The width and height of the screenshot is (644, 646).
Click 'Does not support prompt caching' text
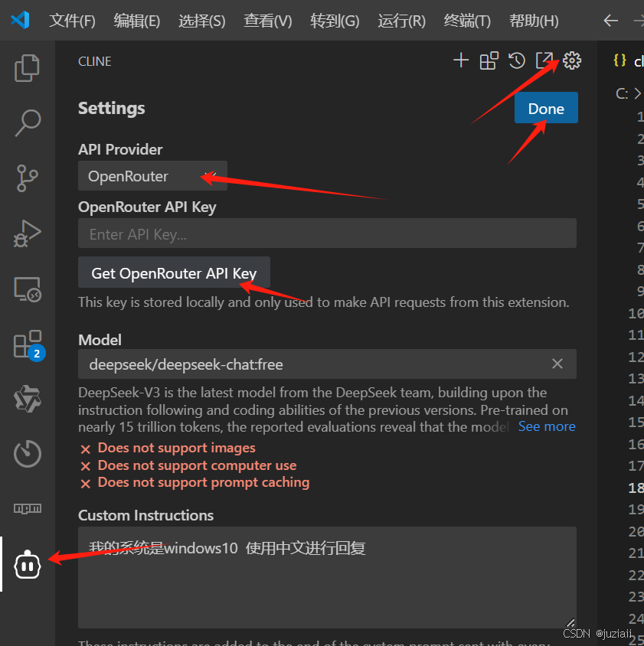204,482
